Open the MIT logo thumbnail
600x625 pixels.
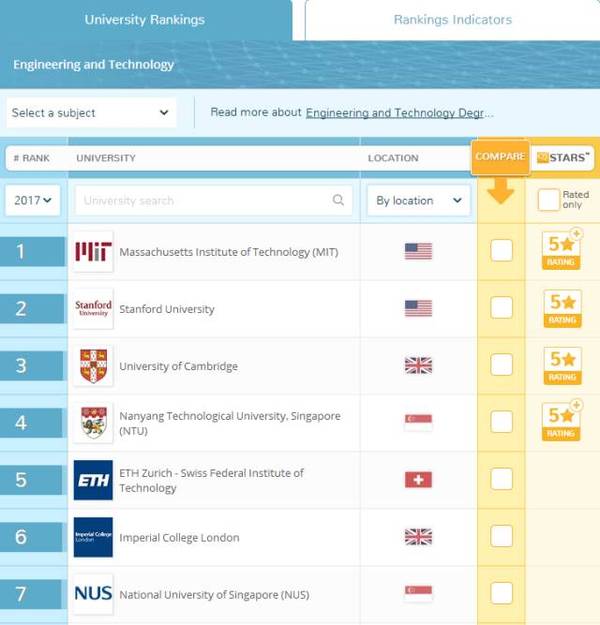click(93, 252)
